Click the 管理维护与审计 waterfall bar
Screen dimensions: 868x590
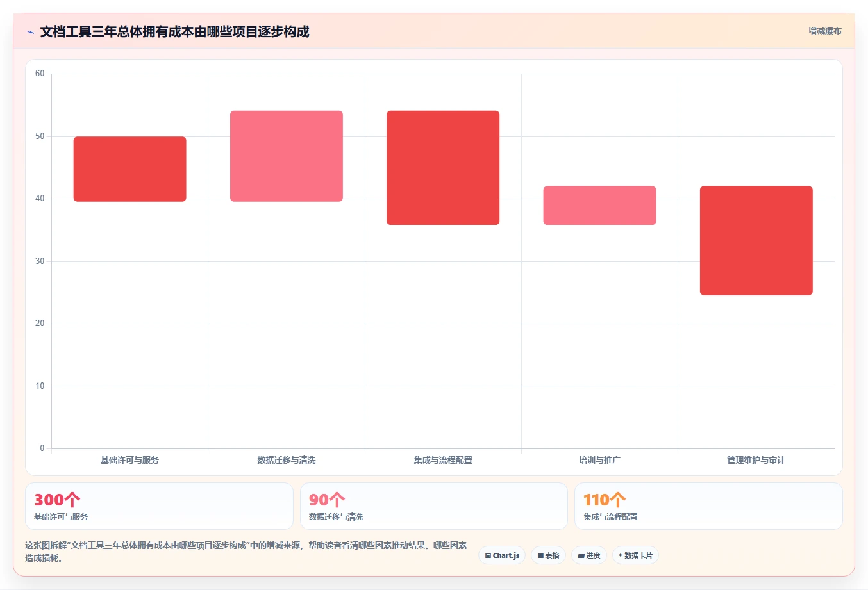[756, 241]
